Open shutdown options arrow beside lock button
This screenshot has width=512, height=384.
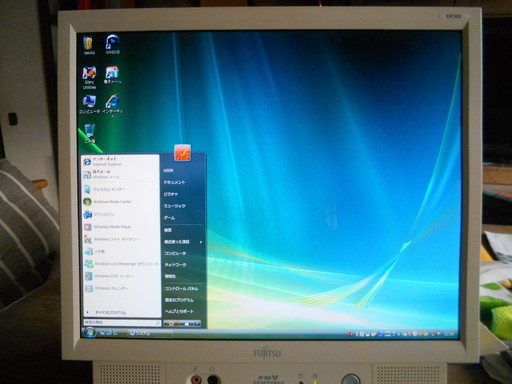(x=197, y=323)
